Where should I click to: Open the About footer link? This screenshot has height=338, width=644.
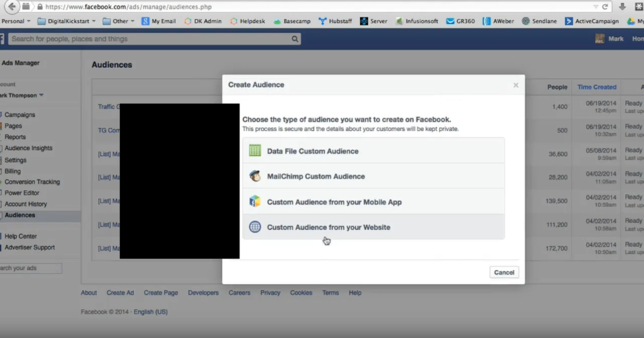(x=89, y=293)
